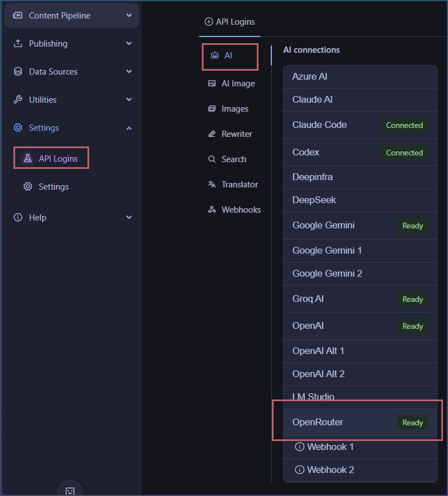Click the API Logins flask icon
Image resolution: width=448 pixels, height=496 pixels.
point(28,158)
